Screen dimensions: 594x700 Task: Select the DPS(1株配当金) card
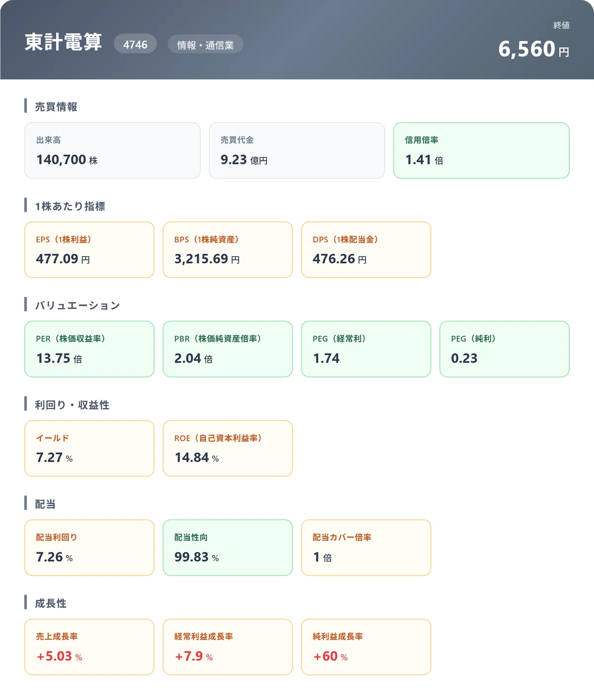tap(366, 250)
